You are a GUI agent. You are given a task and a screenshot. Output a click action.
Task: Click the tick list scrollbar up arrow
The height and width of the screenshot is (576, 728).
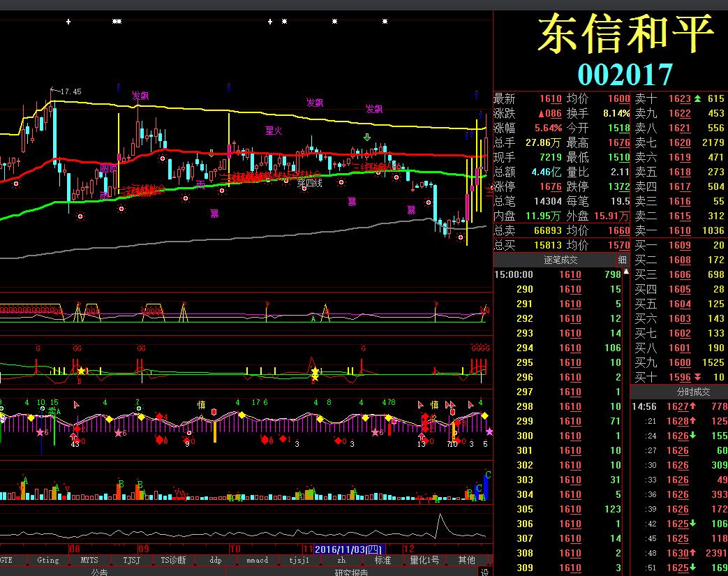pos(626,272)
